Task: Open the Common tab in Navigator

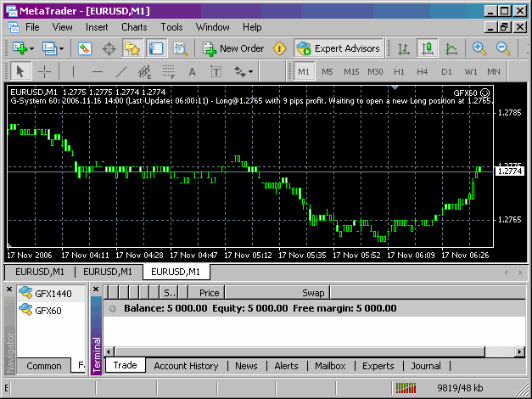Action: click(x=44, y=366)
